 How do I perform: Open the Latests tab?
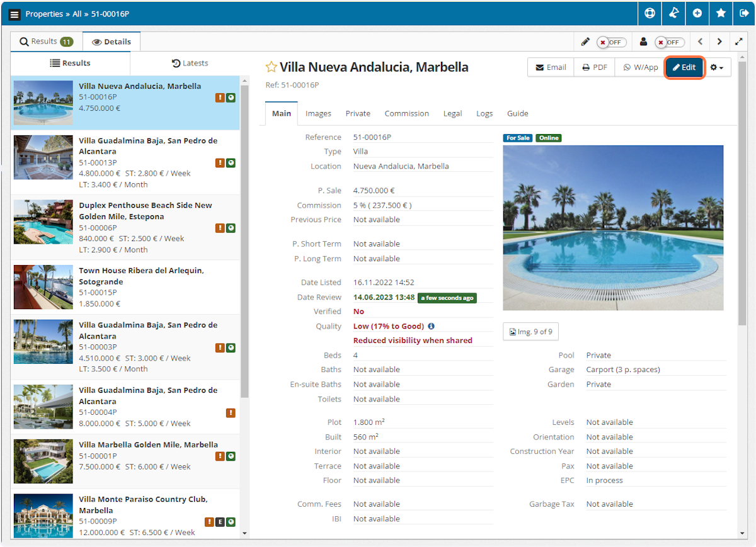(190, 63)
